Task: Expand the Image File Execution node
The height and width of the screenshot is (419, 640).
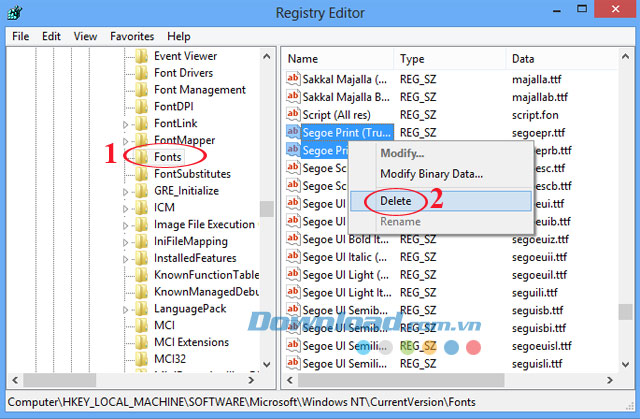Action: click(126, 225)
